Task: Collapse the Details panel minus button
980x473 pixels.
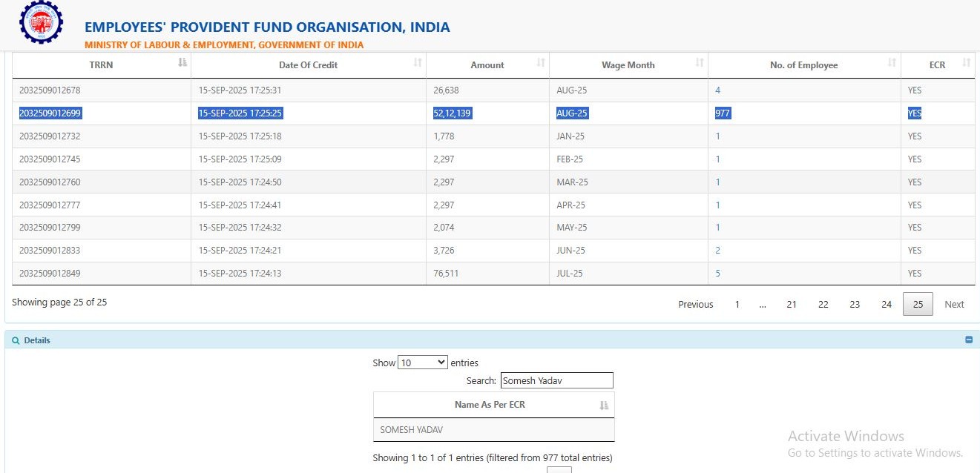Action: click(968, 340)
